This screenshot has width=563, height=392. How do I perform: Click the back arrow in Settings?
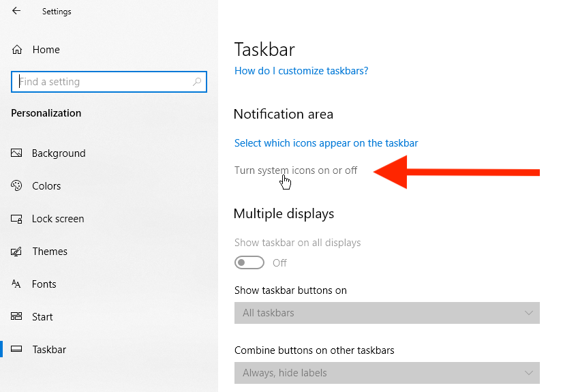[x=16, y=11]
